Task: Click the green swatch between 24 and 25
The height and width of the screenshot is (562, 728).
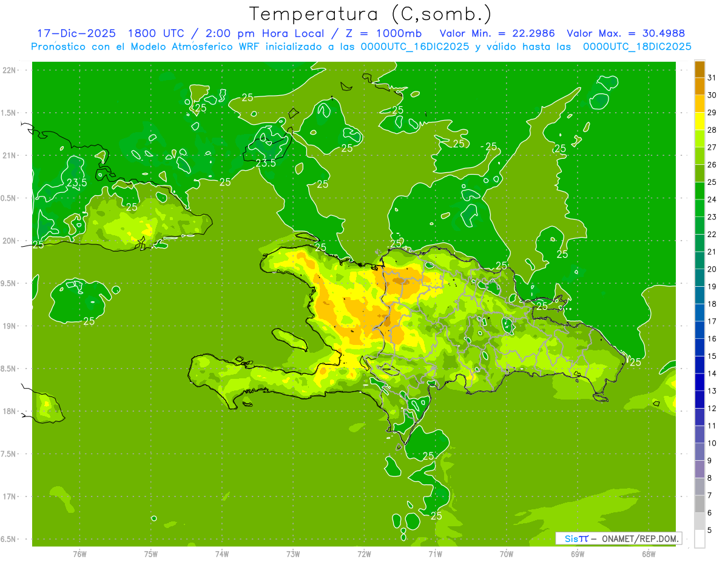Action: point(699,190)
